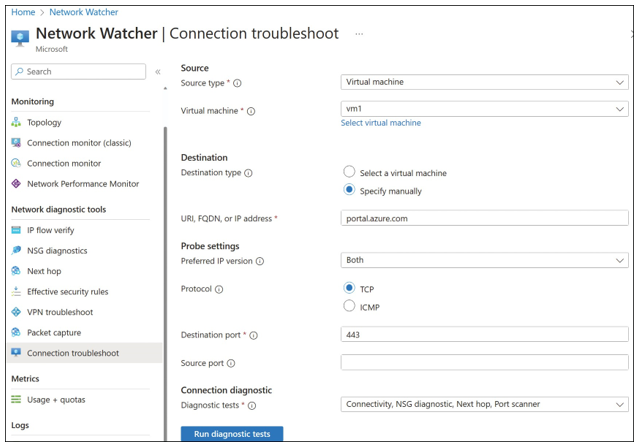Click the Preferred IP version info icon

[x=260, y=261]
